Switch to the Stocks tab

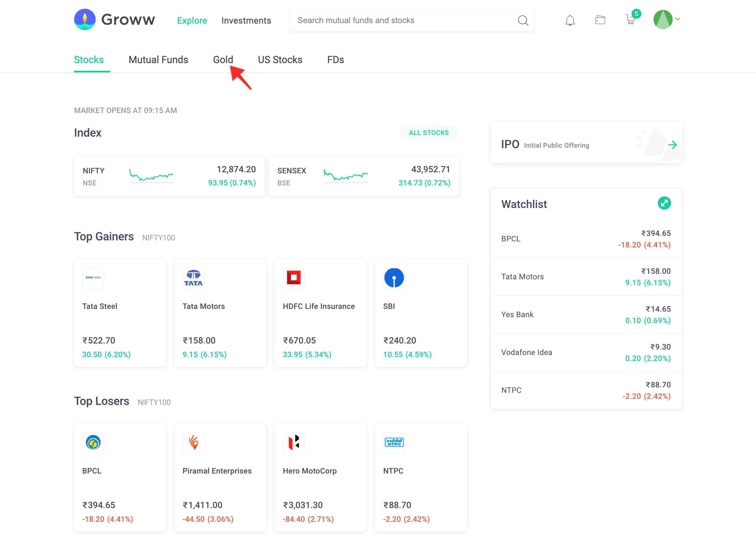(x=89, y=60)
